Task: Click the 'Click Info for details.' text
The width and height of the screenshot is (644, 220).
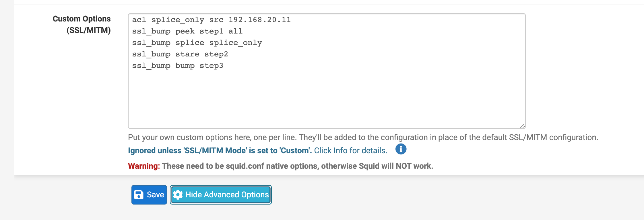Action: 351,150
